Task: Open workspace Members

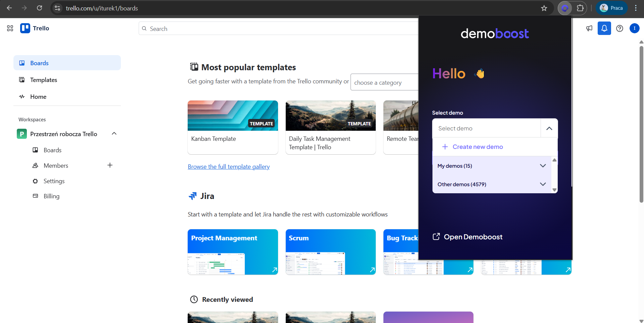Action: tap(56, 165)
